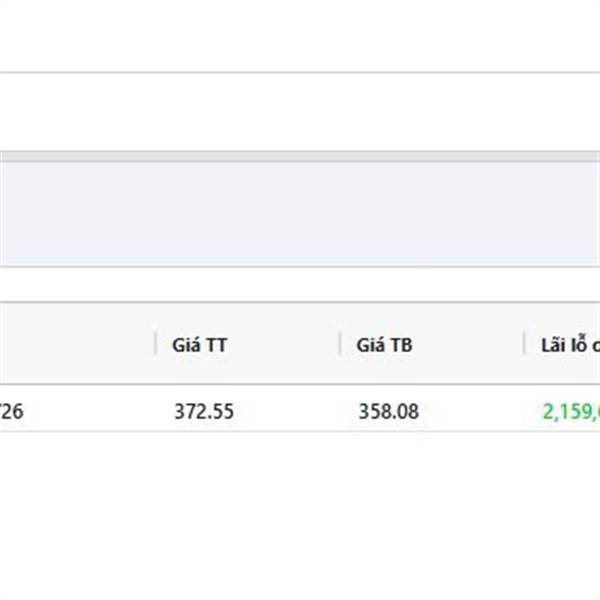This screenshot has height=600, width=600.
Task: Sort by the Giá TB column header
Action: point(384,345)
